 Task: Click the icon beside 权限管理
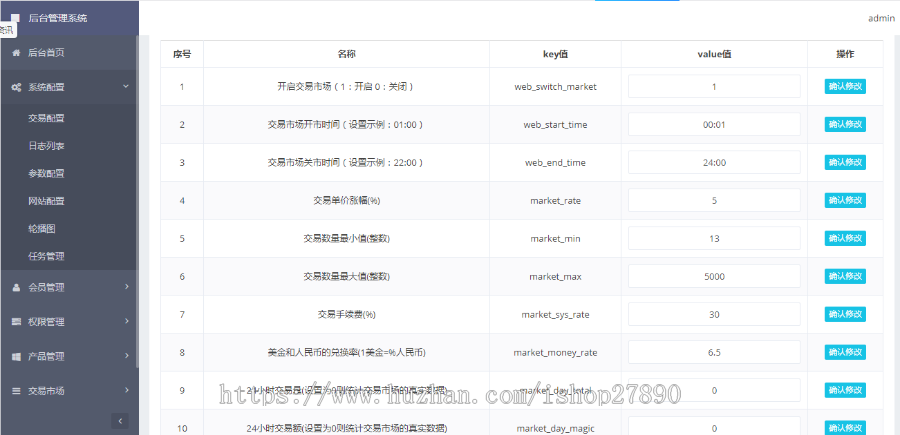tap(16, 322)
